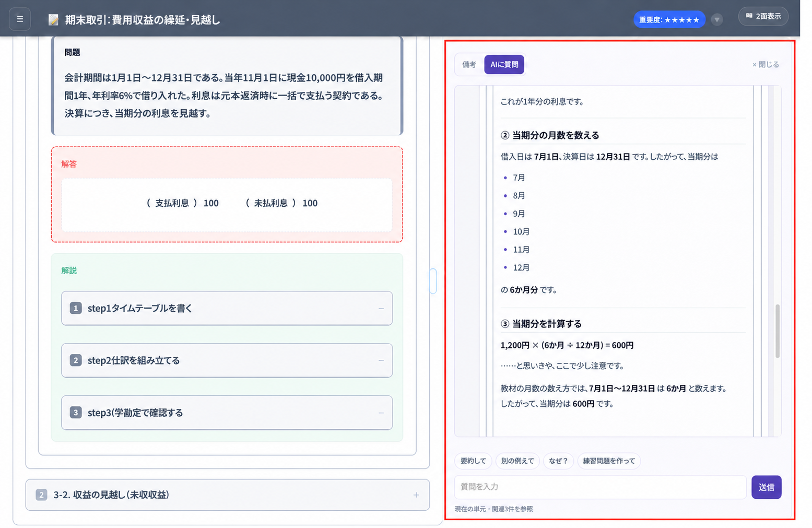Click the 解答 label
The width and height of the screenshot is (812, 528).
69,164
